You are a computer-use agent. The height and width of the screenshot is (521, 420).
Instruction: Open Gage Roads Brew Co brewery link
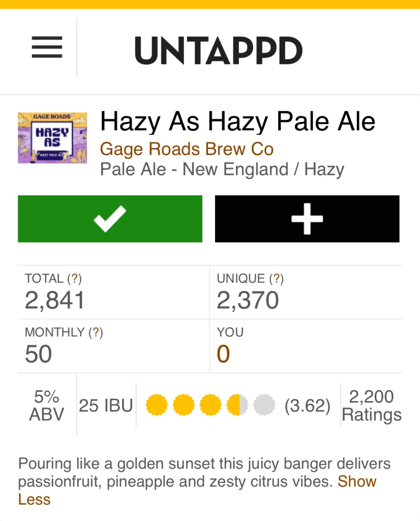(187, 150)
